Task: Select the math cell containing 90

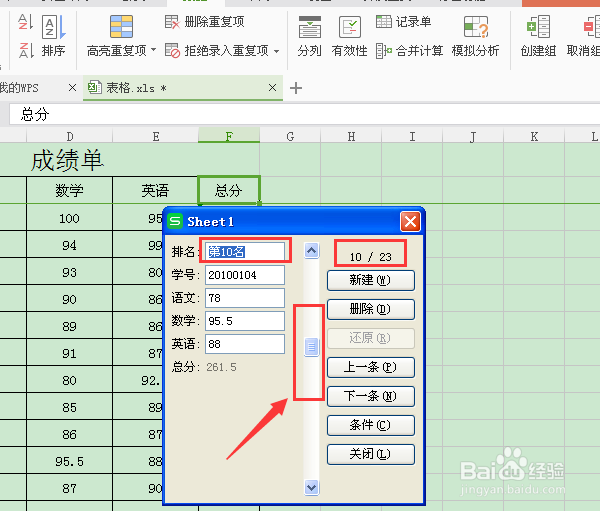Action: (70, 299)
